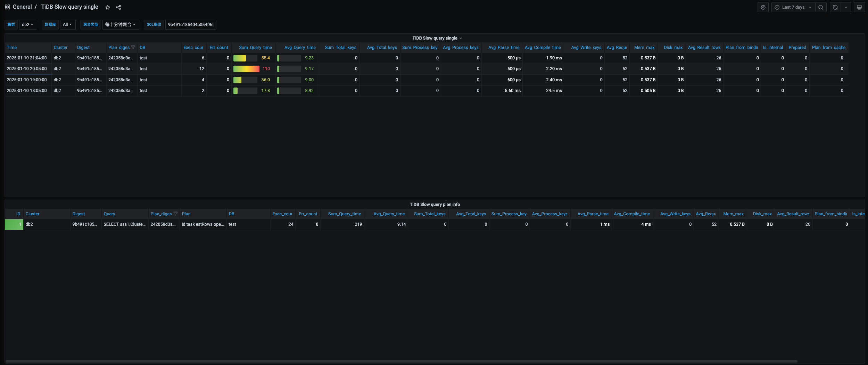Open the Last 7 days time picker

point(793,7)
